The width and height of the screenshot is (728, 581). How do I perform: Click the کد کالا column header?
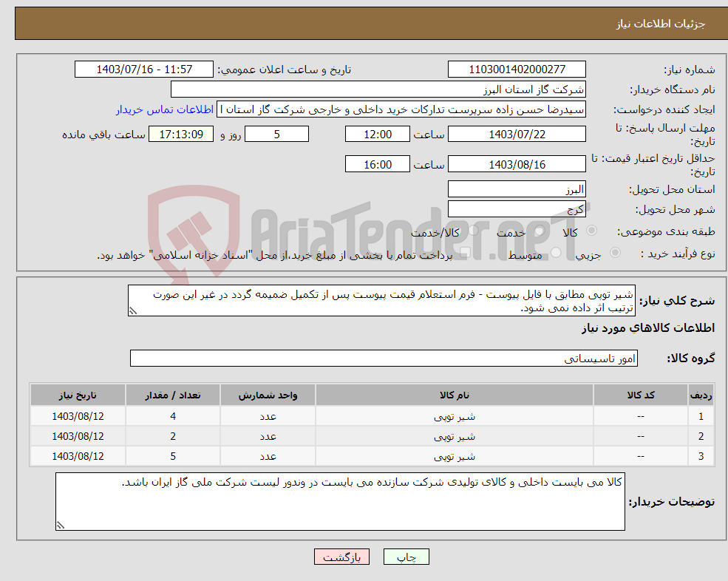[641, 395]
